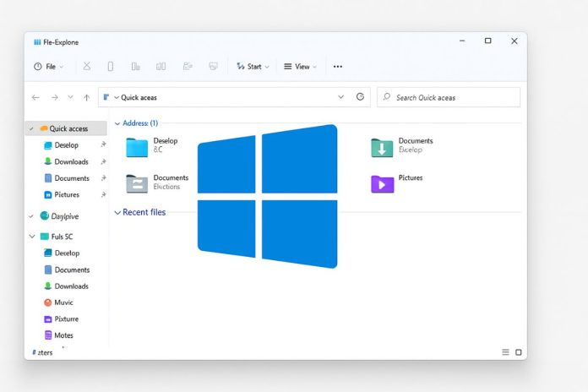Select Quick access in sidebar
Screen dimensions: 588x392
point(66,128)
